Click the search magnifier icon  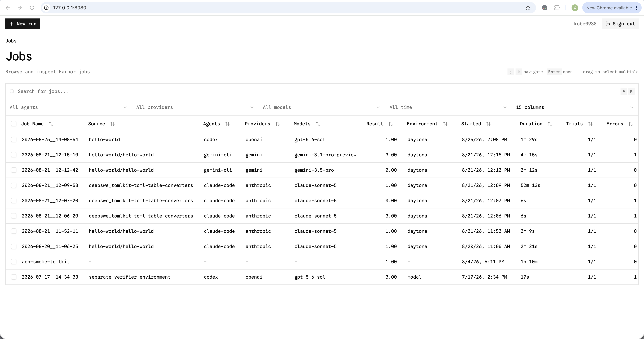[12, 91]
